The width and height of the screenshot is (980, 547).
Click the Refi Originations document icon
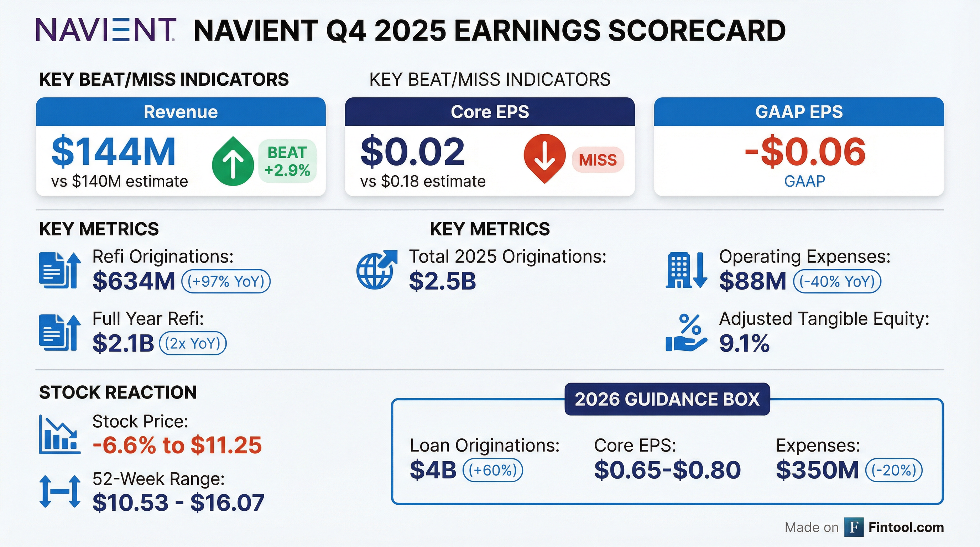pos(60,270)
